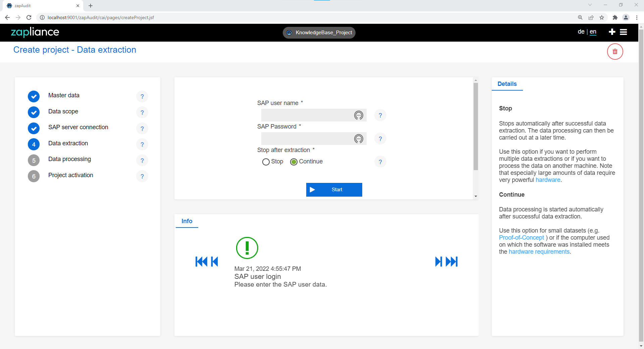Click into SAP Password field
644x349 pixels.
(x=314, y=139)
